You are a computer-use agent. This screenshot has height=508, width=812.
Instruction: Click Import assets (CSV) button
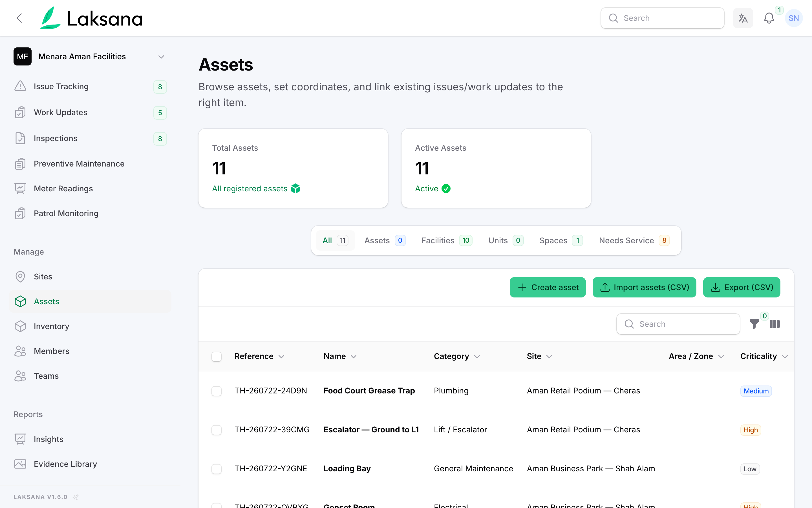644,287
